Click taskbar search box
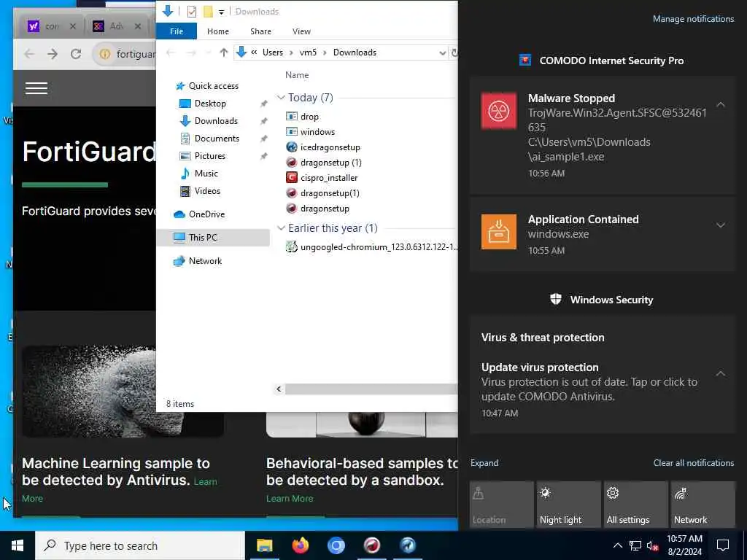Viewport: 747px width, 560px height. click(x=140, y=545)
